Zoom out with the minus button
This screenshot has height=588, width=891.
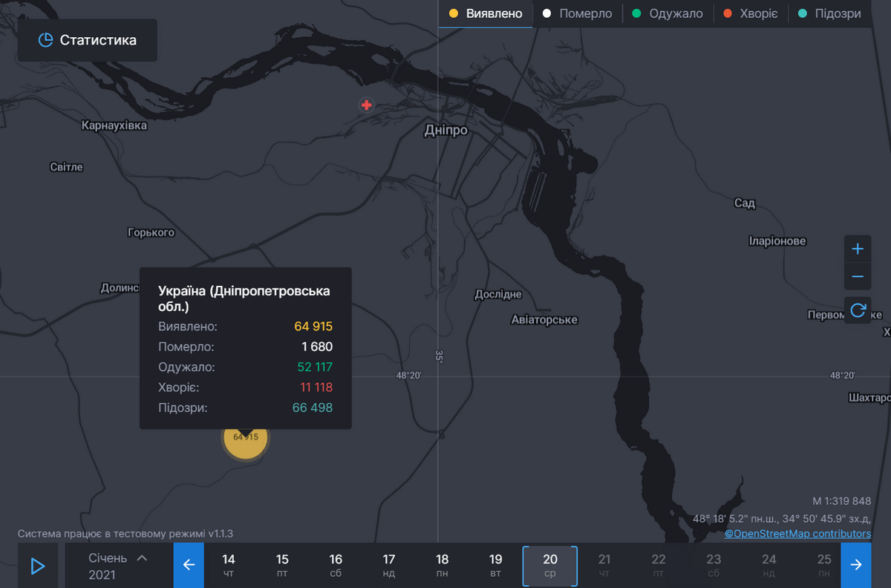tap(858, 277)
